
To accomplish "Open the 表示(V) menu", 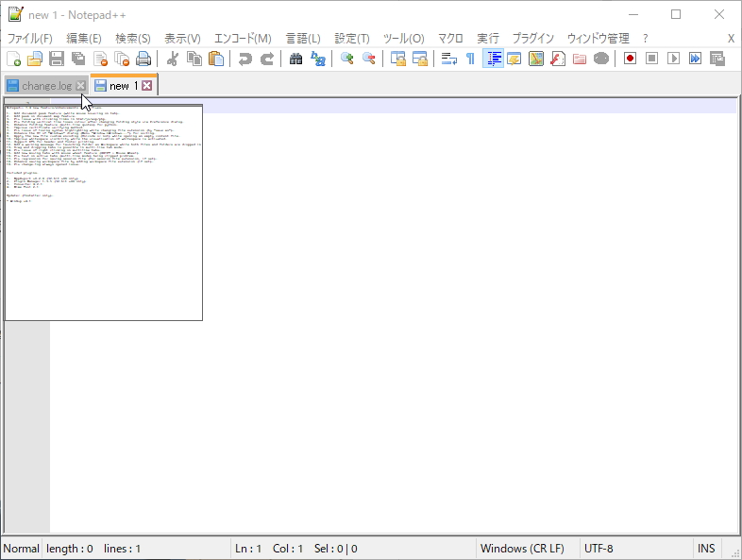I will click(182, 39).
